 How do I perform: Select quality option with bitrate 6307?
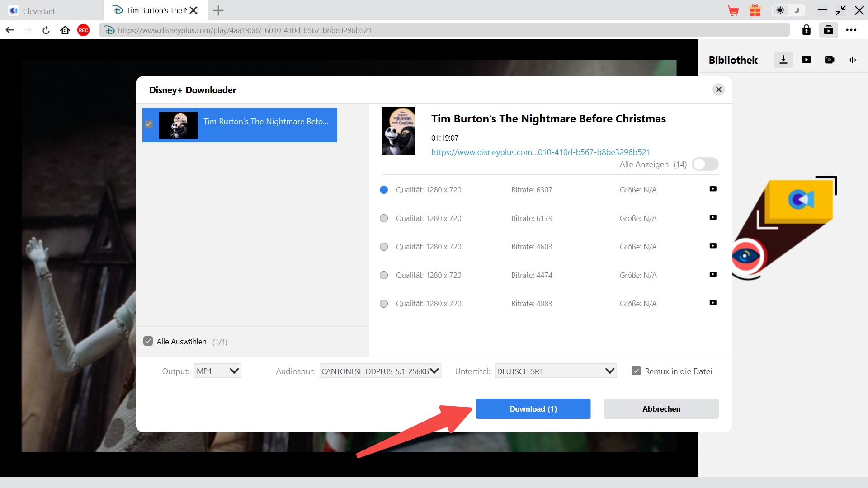pyautogui.click(x=384, y=190)
